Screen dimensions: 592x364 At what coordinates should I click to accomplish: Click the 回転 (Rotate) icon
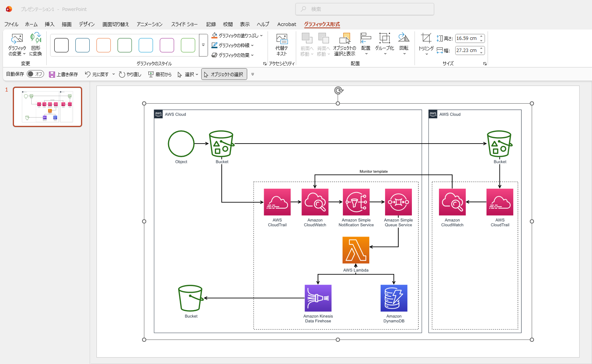coord(404,38)
